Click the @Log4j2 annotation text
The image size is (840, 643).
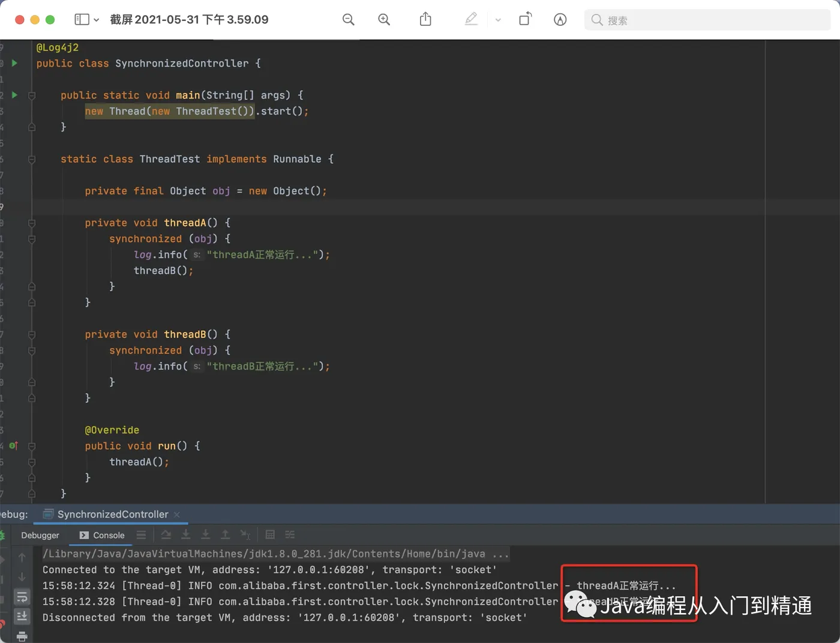[58, 47]
